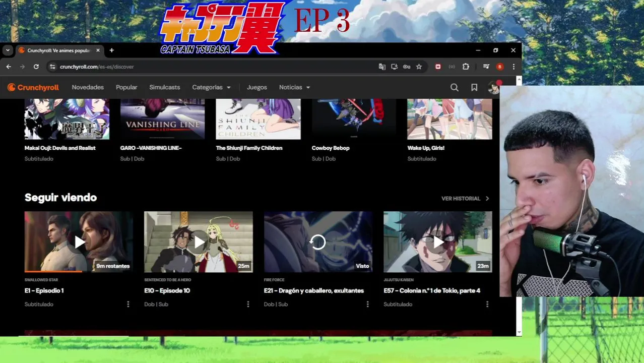Viewport: 644px width, 363px height.
Task: Open the Simulcasts menu item
Action: [x=165, y=87]
